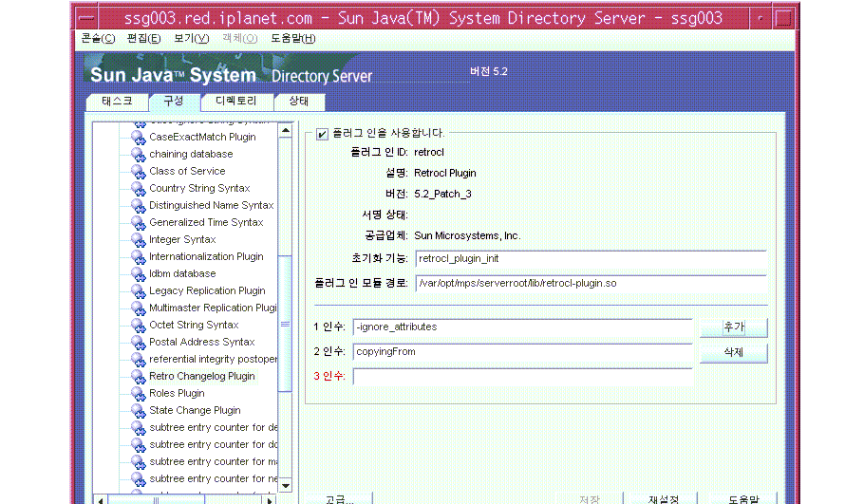Image resolution: width=845 pixels, height=504 pixels.
Task: Select Distinguished Name Syntax entry
Action: [x=211, y=205]
